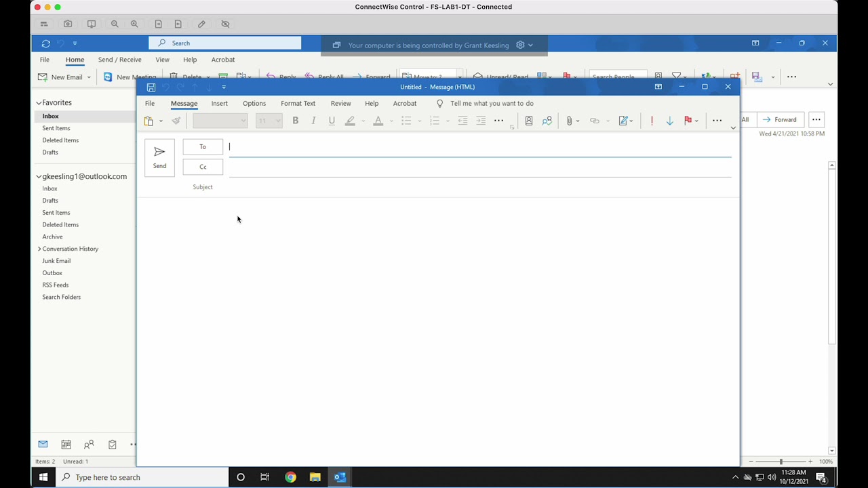Screen dimensions: 868x488
Task: Switch to People view icon
Action: coord(89,445)
